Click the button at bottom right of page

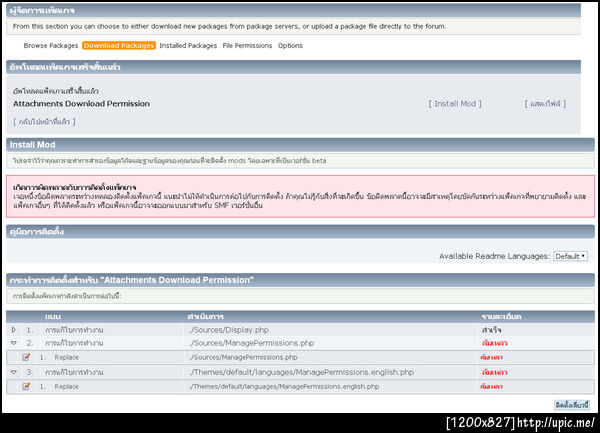(x=572, y=405)
